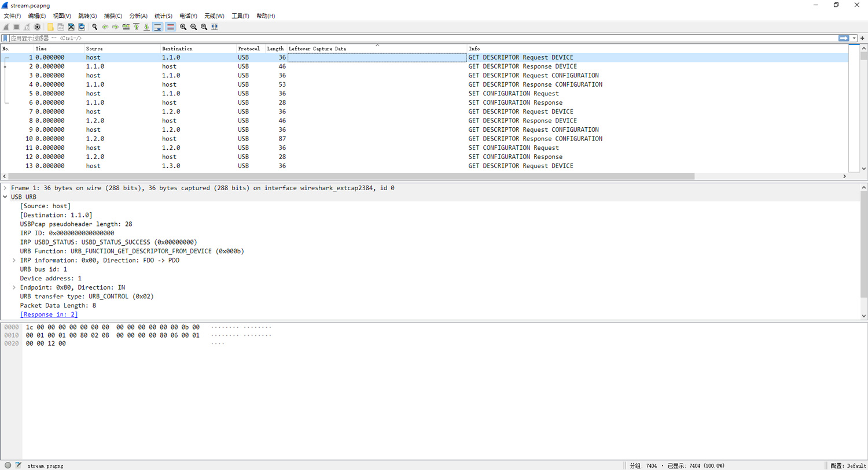Screen dimensions: 868x470
Task: Open the display filter bookmark menu
Action: (x=5, y=38)
